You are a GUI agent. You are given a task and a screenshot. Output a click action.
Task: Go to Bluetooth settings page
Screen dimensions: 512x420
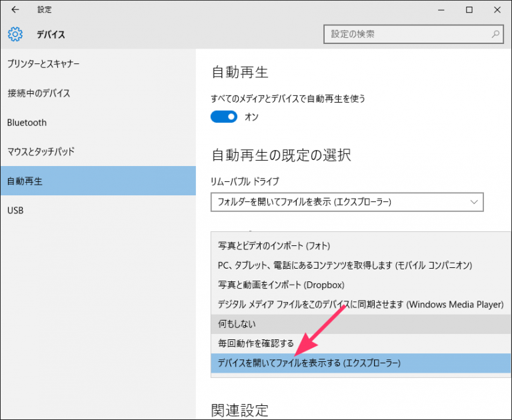(x=27, y=123)
